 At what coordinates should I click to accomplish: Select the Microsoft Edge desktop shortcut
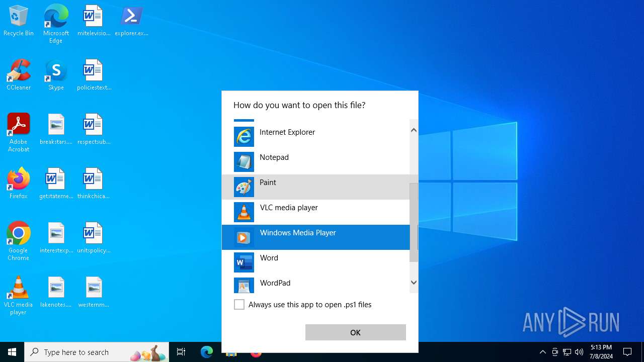56,24
